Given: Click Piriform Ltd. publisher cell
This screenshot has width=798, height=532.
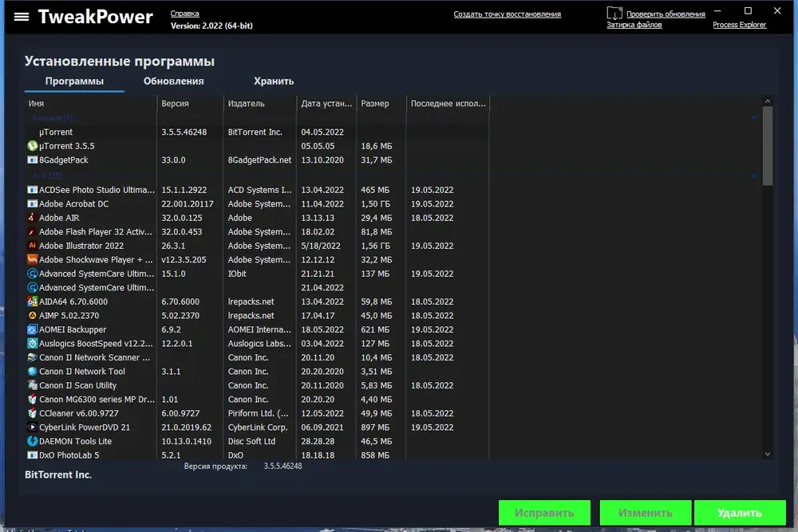Looking at the screenshot, I should pos(258,413).
